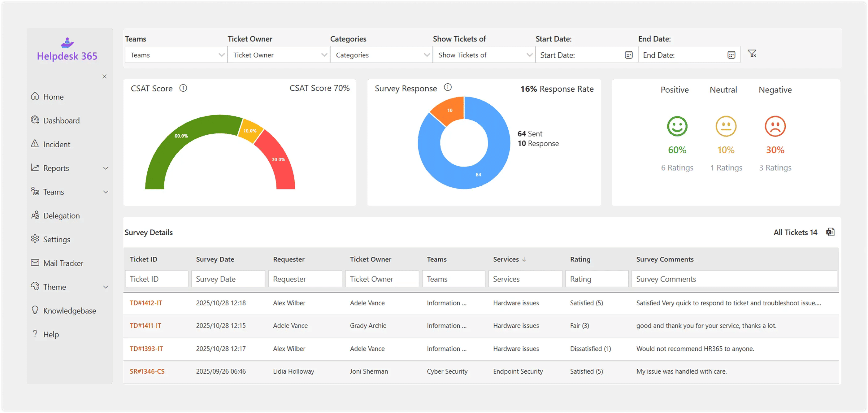Expand the Reports sidebar section
Screen dimensions: 868x413
click(106, 168)
